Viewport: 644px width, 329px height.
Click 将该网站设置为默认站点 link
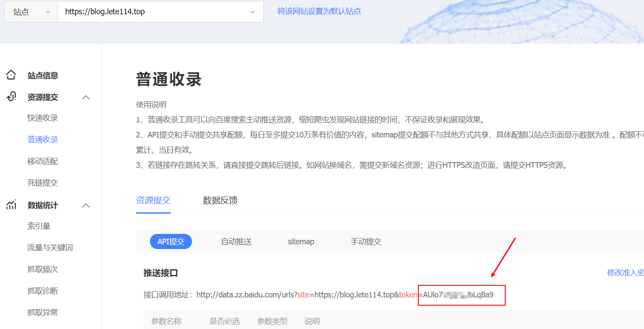[x=319, y=11]
